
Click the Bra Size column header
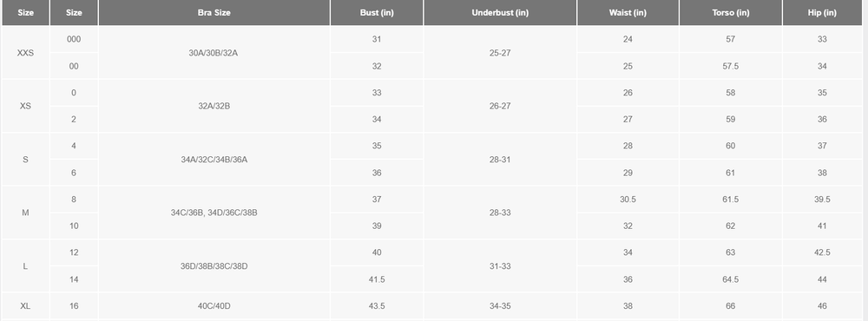214,13
